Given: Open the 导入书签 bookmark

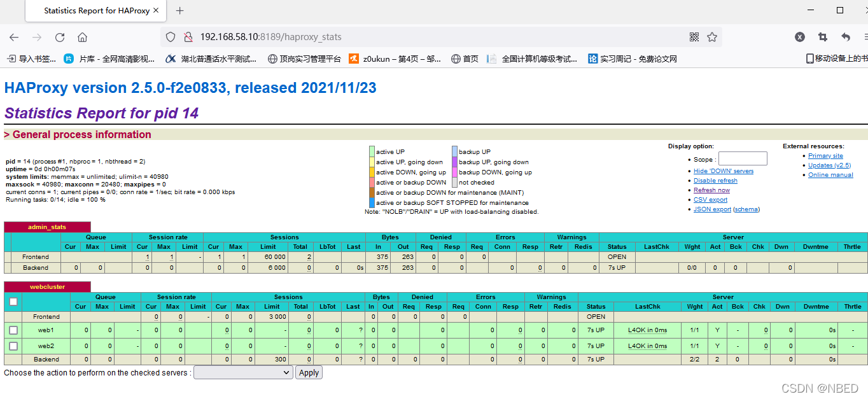Looking at the screenshot, I should click(31, 59).
